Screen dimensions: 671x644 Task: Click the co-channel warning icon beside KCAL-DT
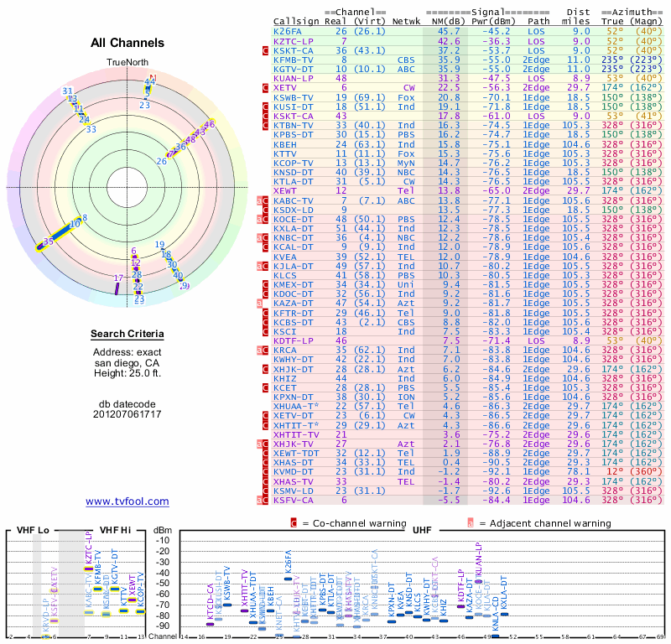[x=265, y=247]
